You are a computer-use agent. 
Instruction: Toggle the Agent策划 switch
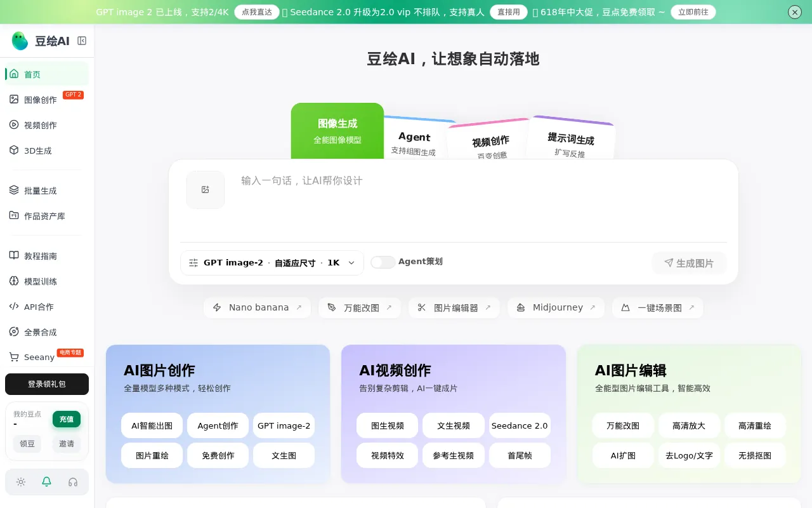pos(383,262)
